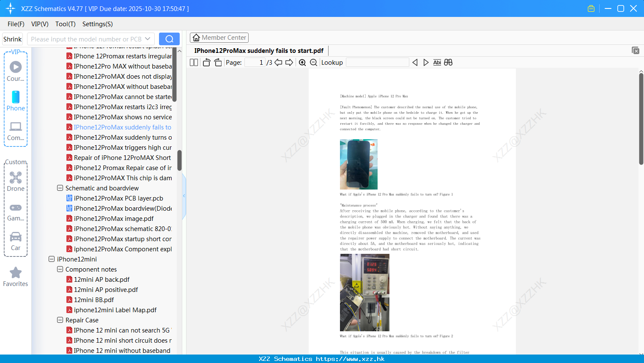Image resolution: width=644 pixels, height=363 pixels.
Task: Collapse Component notes folder
Action: click(60, 269)
